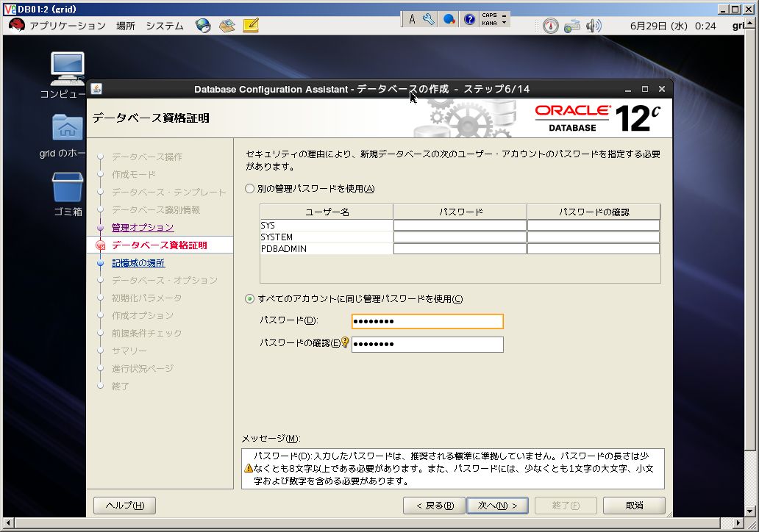Click the 取消 cancel button
The height and width of the screenshot is (532, 759).
coord(634,506)
